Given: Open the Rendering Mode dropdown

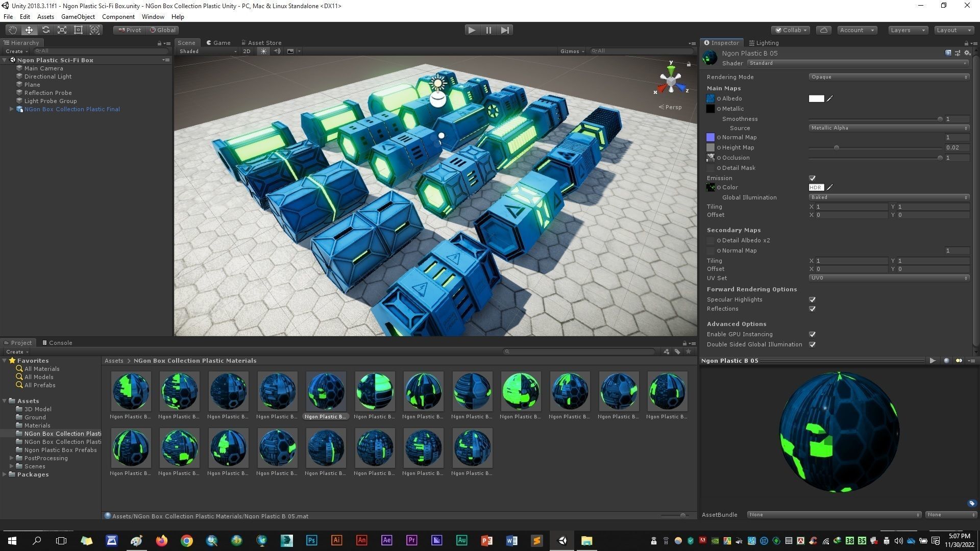Looking at the screenshot, I should (889, 77).
